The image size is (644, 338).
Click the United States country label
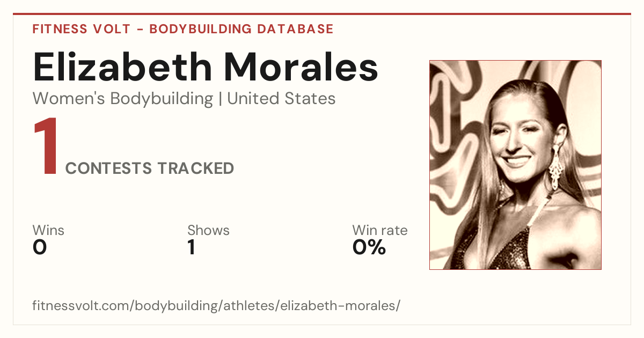click(281, 99)
